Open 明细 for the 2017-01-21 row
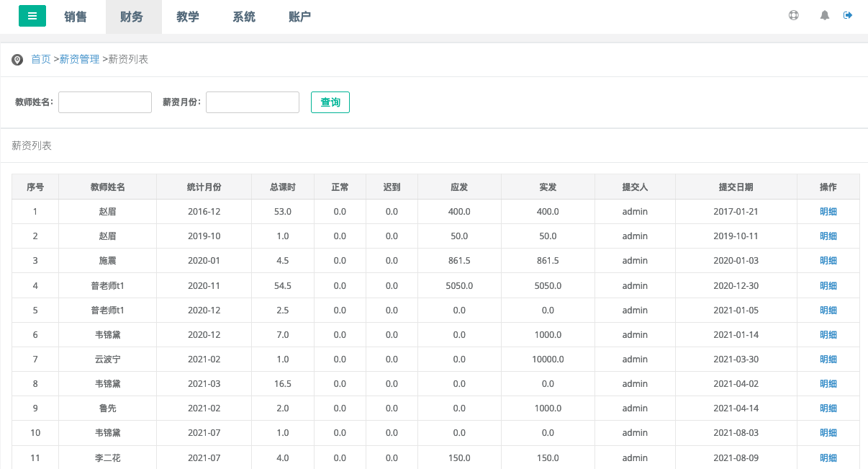Image resolution: width=868 pixels, height=469 pixels. point(828,212)
